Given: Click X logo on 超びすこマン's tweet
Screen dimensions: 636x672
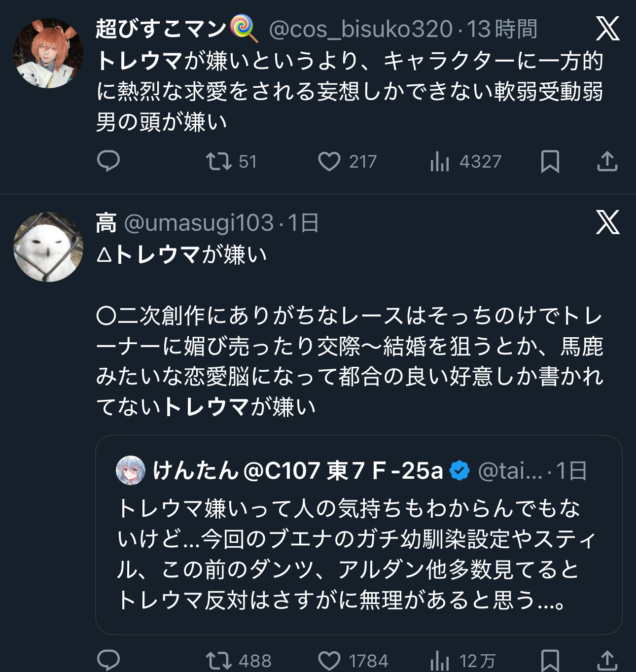Looking at the screenshot, I should (x=607, y=29).
